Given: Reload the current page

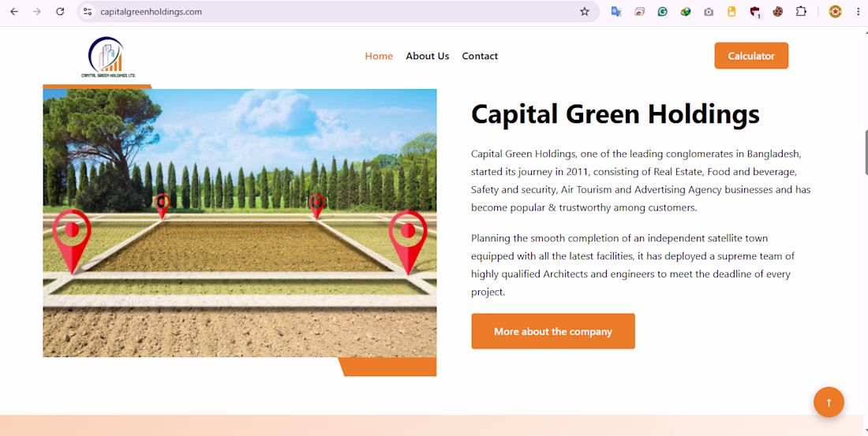Looking at the screenshot, I should point(60,12).
